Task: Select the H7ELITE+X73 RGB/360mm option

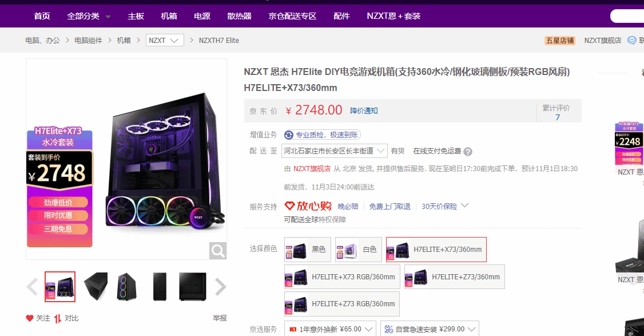Action: tap(342, 277)
